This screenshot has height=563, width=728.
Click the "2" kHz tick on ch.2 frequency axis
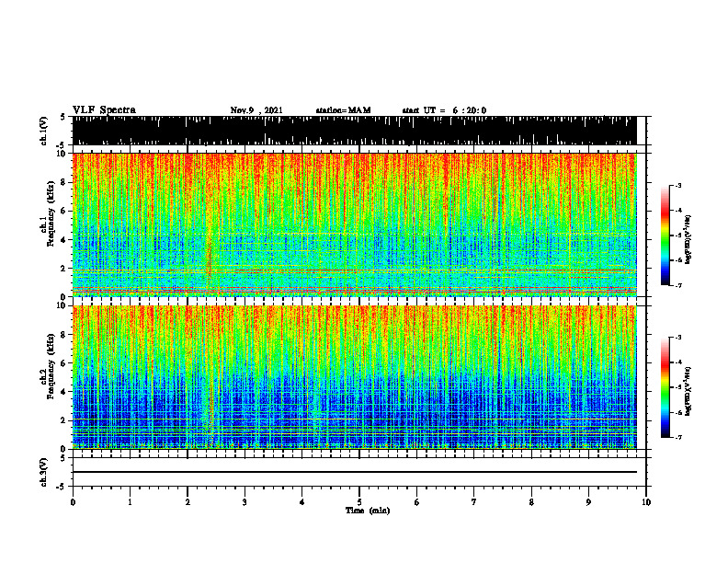(x=63, y=420)
